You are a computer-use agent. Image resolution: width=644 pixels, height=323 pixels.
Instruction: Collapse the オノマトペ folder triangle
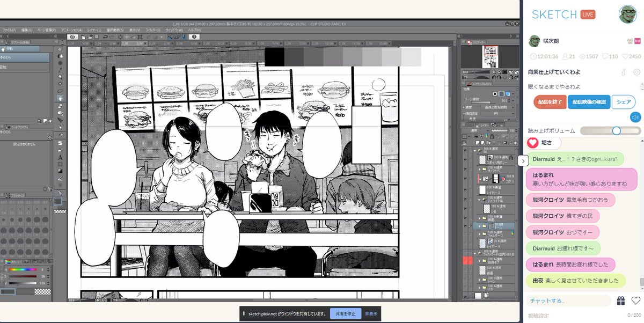[x=479, y=169]
